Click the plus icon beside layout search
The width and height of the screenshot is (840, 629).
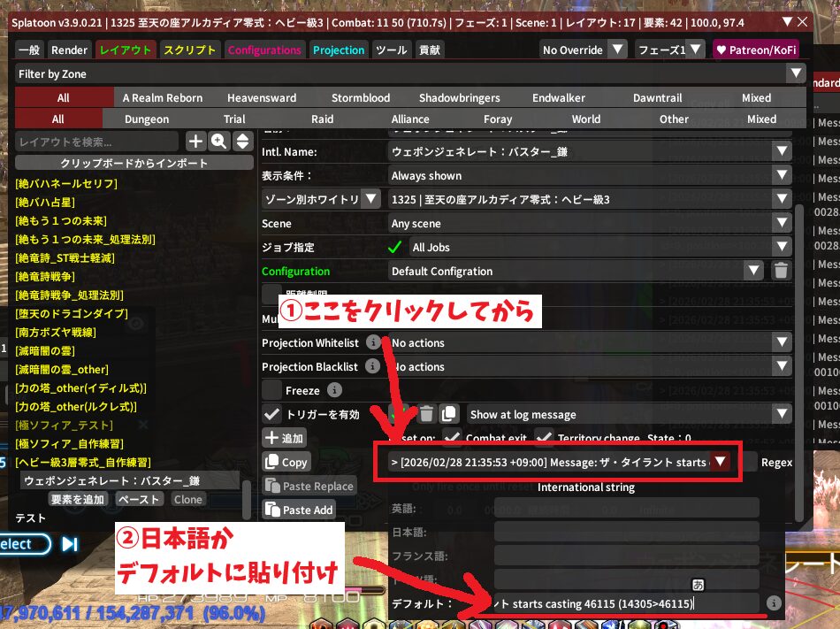click(x=195, y=141)
